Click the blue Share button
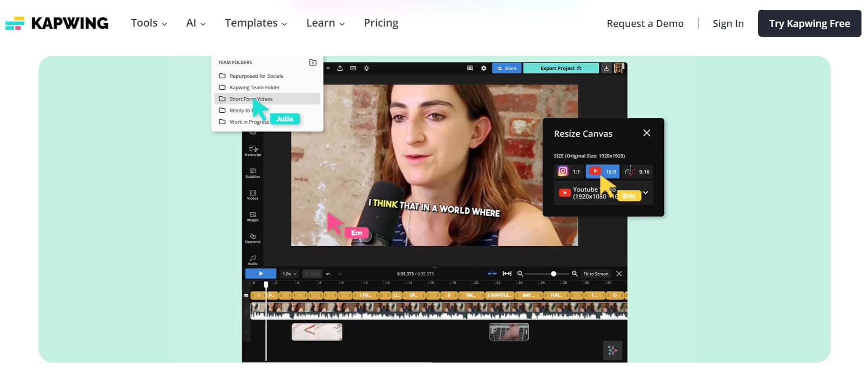Screen dimensions: 868x370 pyautogui.click(x=507, y=68)
